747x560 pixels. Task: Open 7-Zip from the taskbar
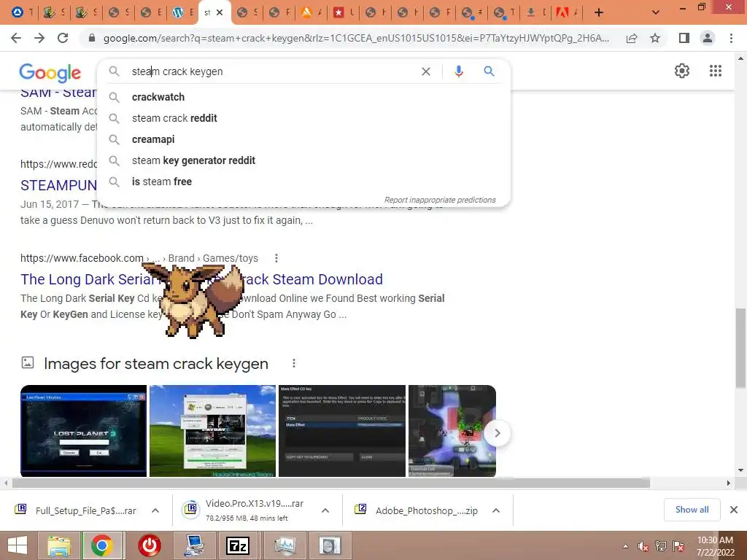(x=238, y=545)
